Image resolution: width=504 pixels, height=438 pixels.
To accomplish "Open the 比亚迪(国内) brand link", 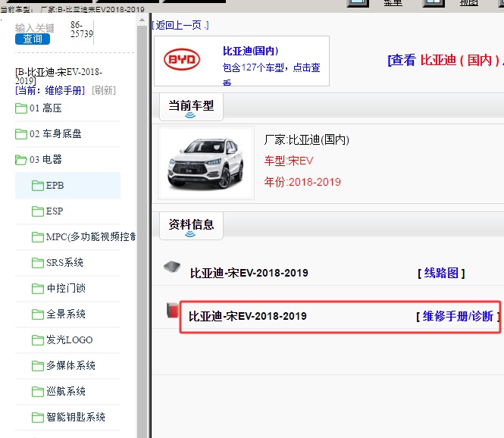I will (x=250, y=51).
